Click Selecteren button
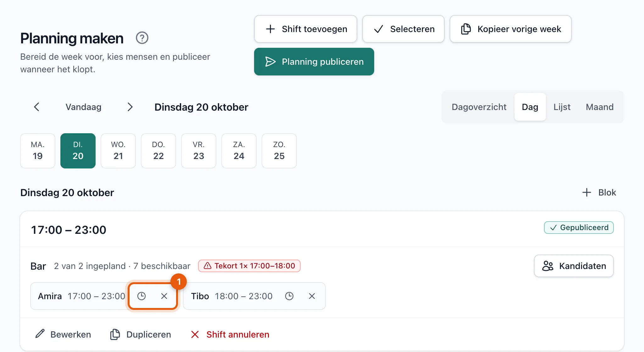Viewport: 644px width, 352px height. pos(403,29)
